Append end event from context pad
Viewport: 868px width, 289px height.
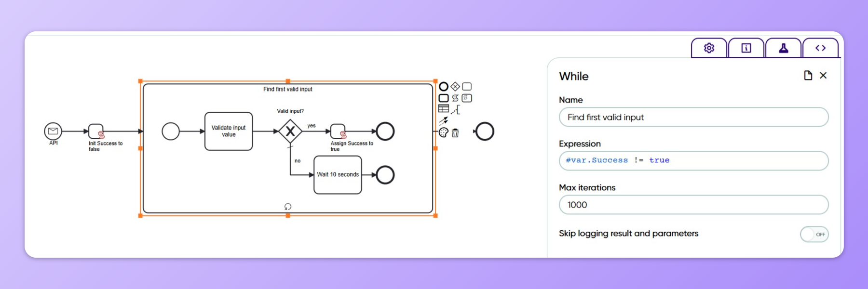(444, 87)
